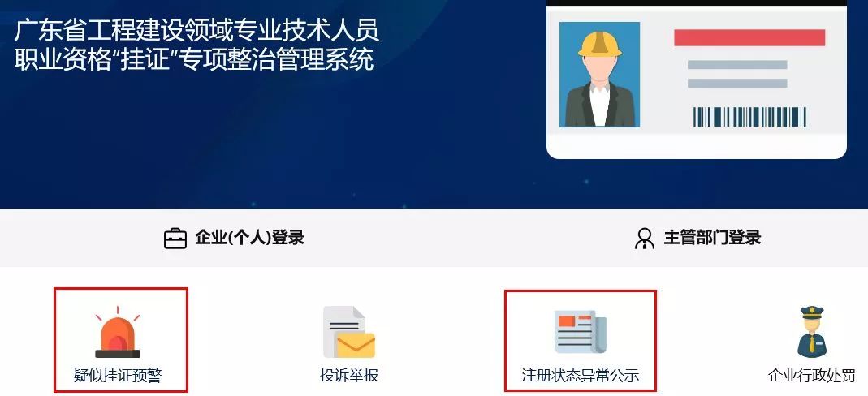Click the upper gray line on card

coord(737,65)
